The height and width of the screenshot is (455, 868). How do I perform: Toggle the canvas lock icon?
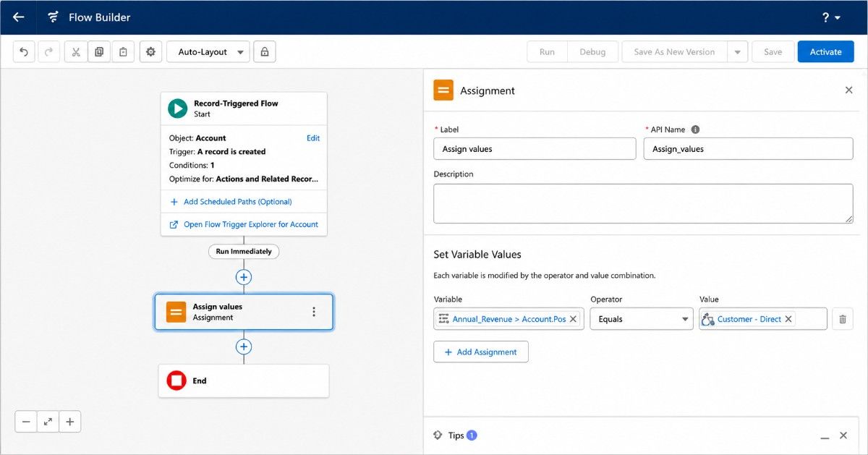[265, 52]
